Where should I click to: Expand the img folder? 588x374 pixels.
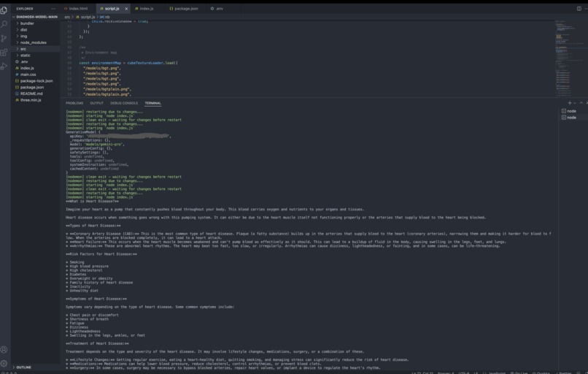tap(36, 36)
